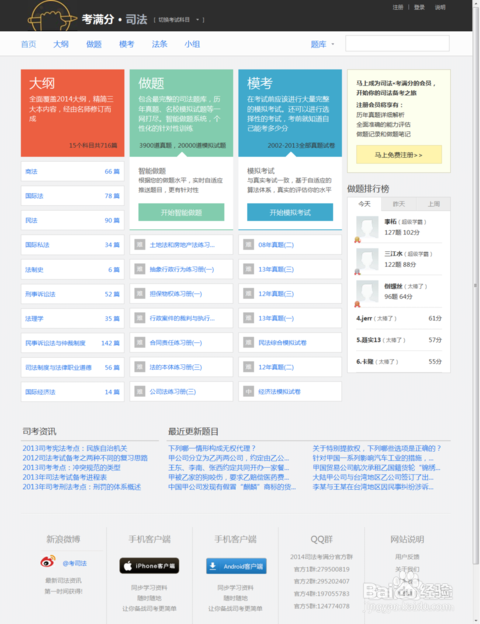Click 登录 link in top bar
480x624 pixels.
419,7
